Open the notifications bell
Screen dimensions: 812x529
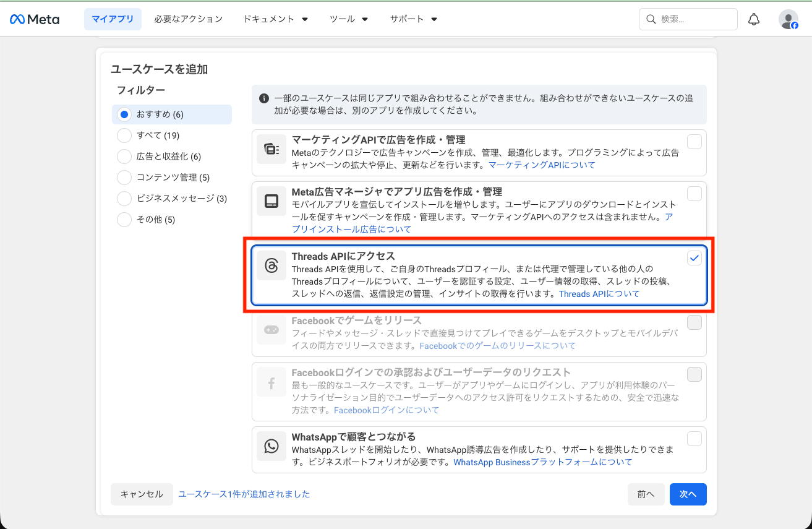coord(753,19)
